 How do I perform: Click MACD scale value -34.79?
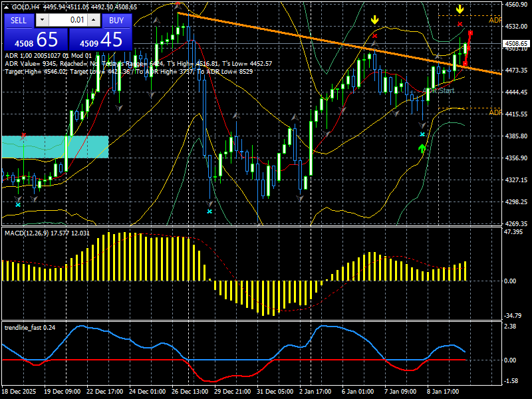click(513, 315)
